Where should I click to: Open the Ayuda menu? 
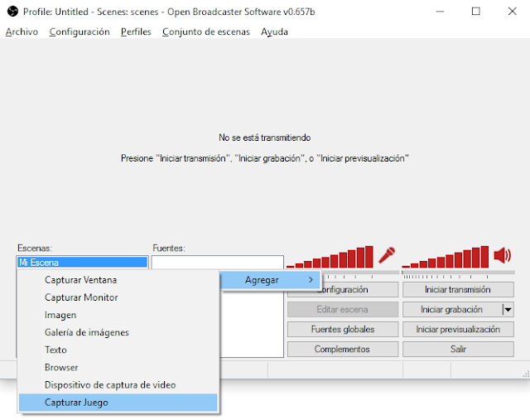[274, 31]
